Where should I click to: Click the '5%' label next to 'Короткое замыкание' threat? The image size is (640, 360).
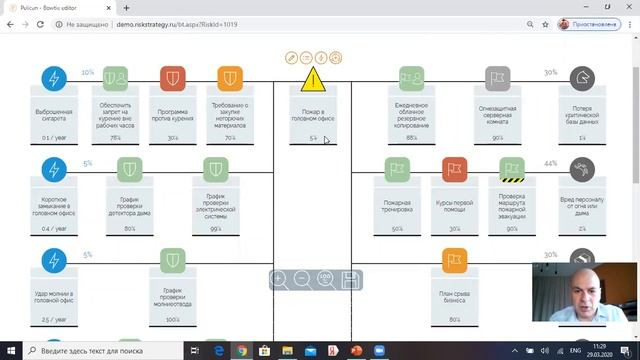[x=87, y=164]
